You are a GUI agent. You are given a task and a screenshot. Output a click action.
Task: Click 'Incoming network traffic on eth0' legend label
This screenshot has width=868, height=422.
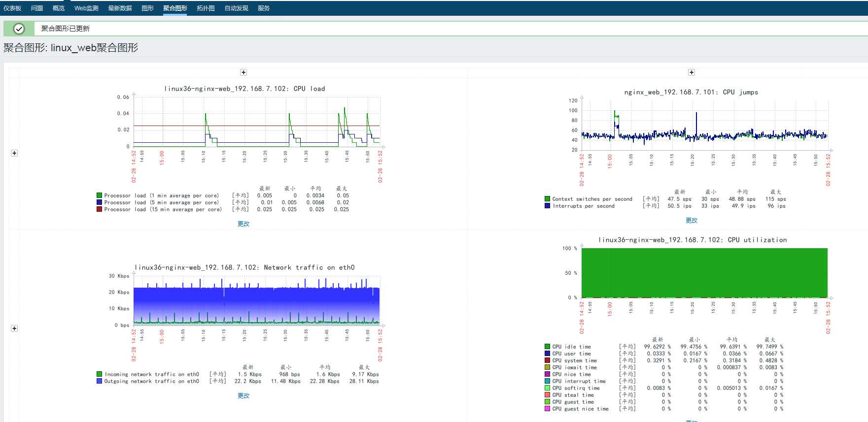tap(152, 374)
